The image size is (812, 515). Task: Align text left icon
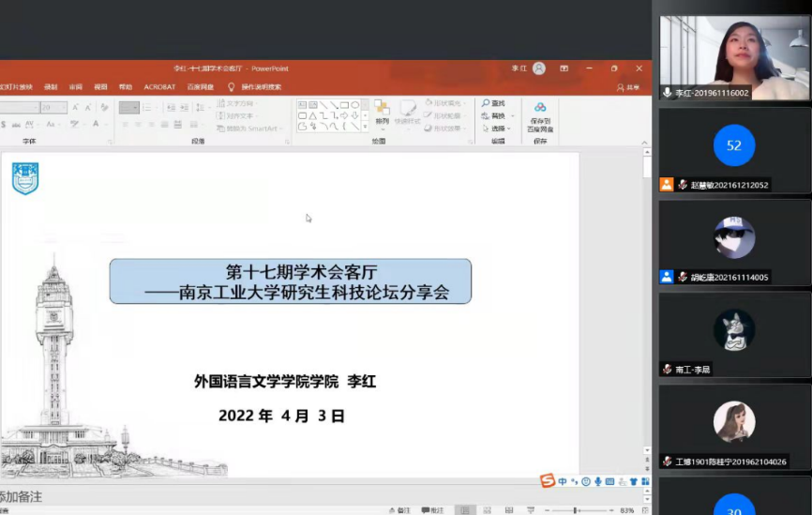click(x=125, y=125)
